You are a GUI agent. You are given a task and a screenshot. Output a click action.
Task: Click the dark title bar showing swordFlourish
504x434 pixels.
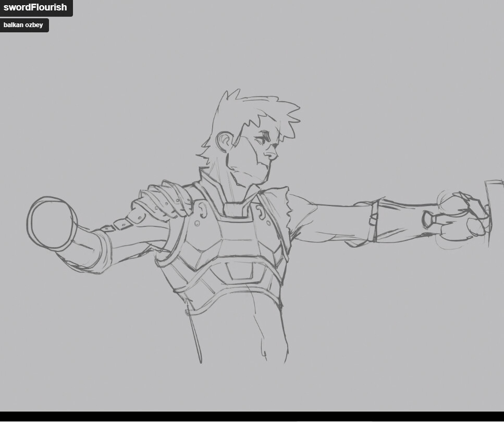(35, 8)
